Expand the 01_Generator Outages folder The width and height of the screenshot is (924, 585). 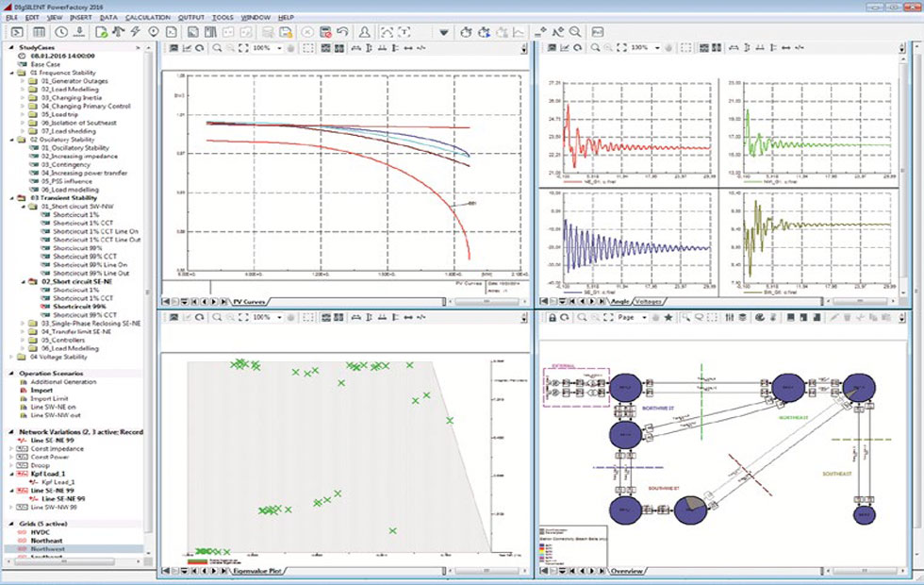tap(23, 81)
